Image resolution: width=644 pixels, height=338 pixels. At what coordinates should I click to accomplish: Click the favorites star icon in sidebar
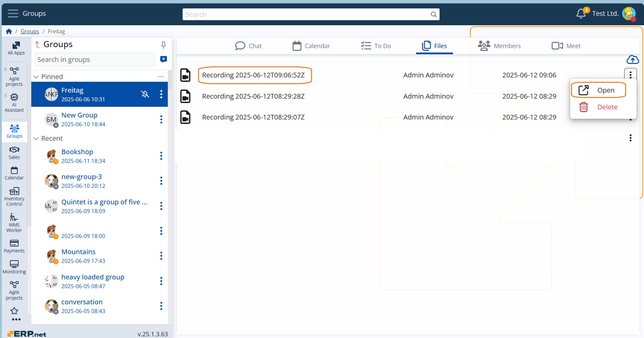coord(14,310)
